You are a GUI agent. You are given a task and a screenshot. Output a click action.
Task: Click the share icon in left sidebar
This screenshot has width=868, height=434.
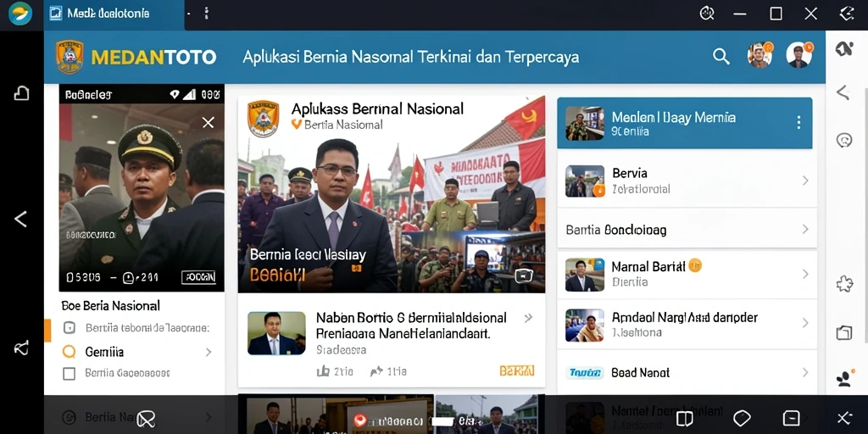point(21,348)
